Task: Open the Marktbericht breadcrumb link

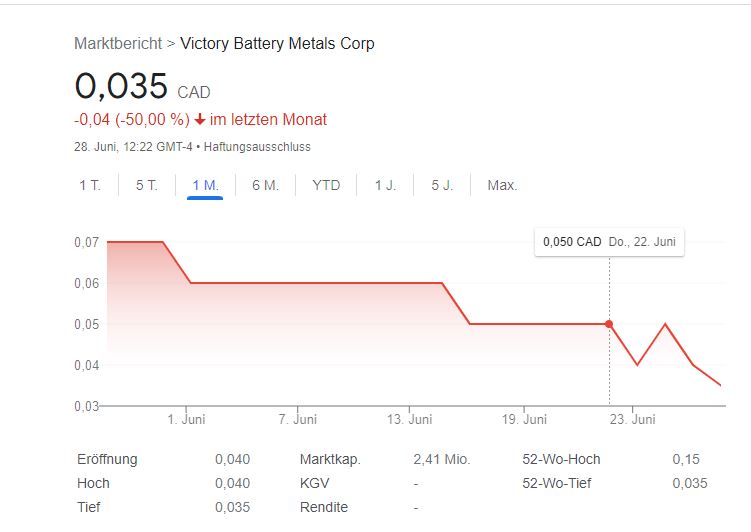Action: click(x=118, y=43)
